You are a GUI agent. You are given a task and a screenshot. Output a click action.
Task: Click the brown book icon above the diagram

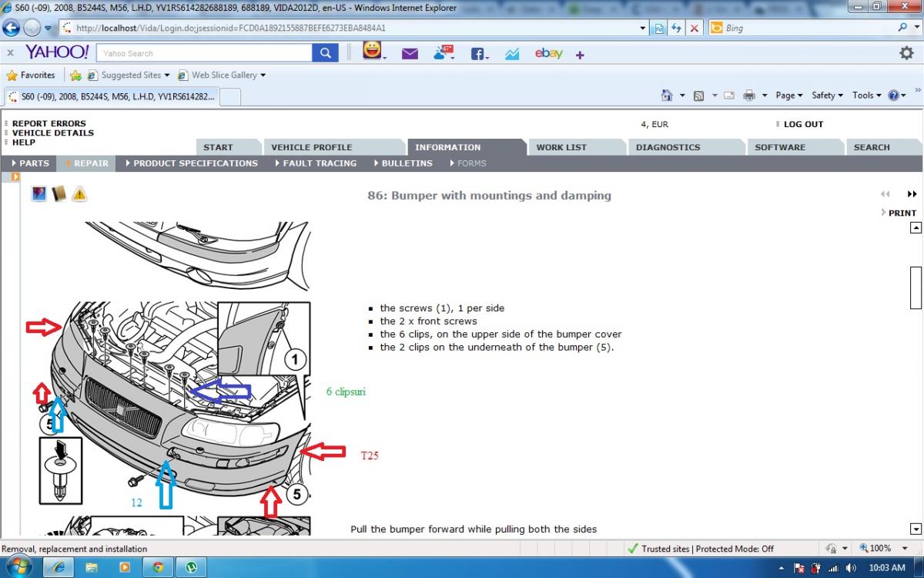coord(59,194)
